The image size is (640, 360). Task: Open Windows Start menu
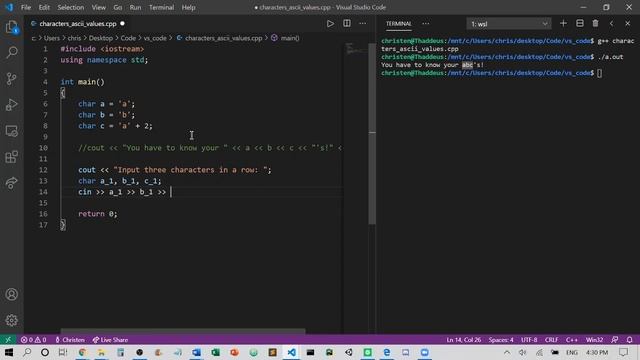click(8, 352)
